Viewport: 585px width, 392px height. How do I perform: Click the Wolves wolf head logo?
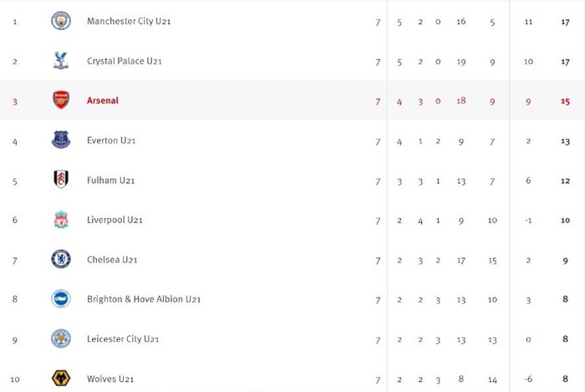pyautogui.click(x=61, y=378)
